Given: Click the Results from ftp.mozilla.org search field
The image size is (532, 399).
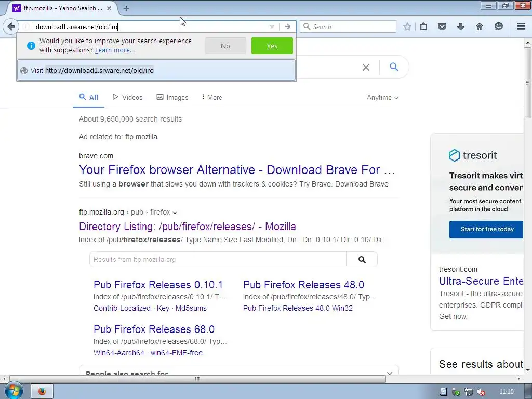Looking at the screenshot, I should (218, 260).
